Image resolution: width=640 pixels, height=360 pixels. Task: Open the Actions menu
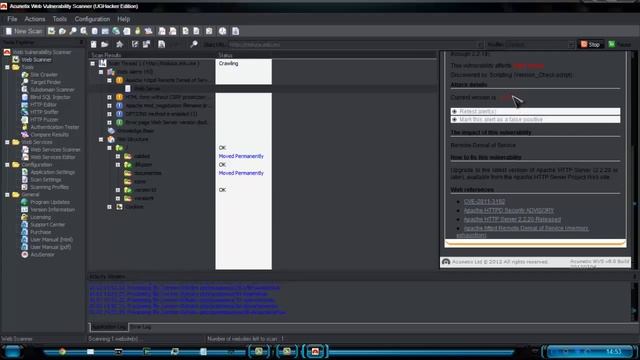[35, 19]
